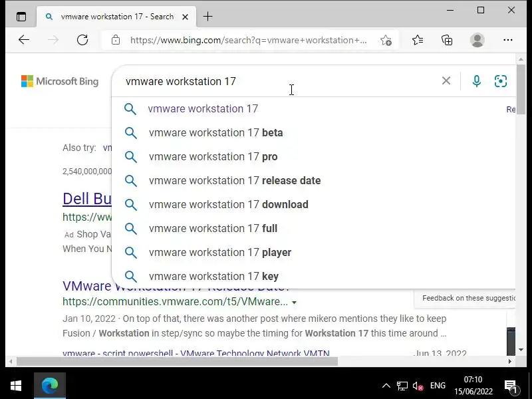Image resolution: width=532 pixels, height=399 pixels.
Task: Open 'vmware - script powershell' VMTN link
Action: [196, 353]
